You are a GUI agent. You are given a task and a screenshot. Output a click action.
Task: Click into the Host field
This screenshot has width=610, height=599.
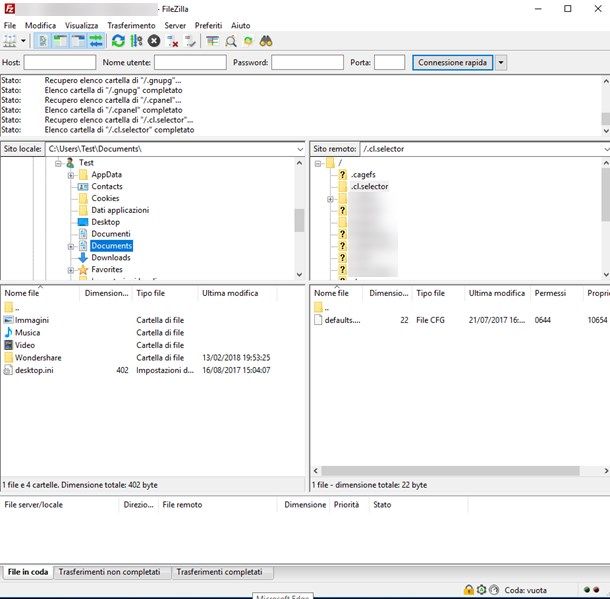tap(60, 62)
